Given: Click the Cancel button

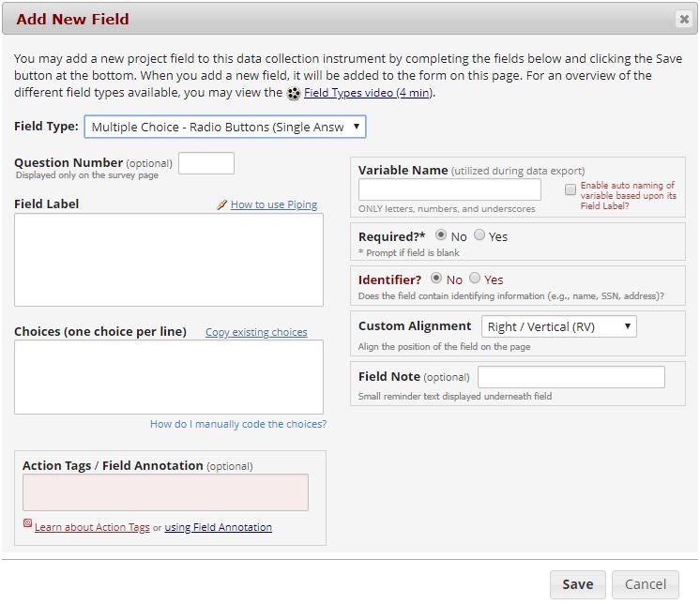Looking at the screenshot, I should click(x=645, y=584).
